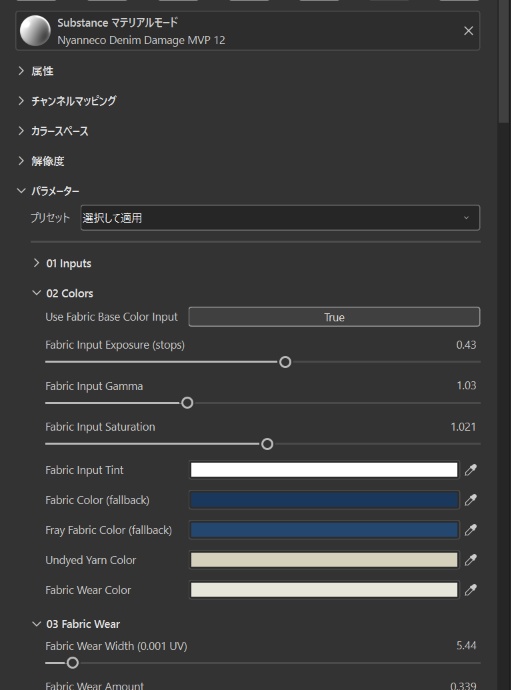Pick Fabric Input Tint with eyedropper
Viewport: 511px width, 690px height.
[471, 470]
